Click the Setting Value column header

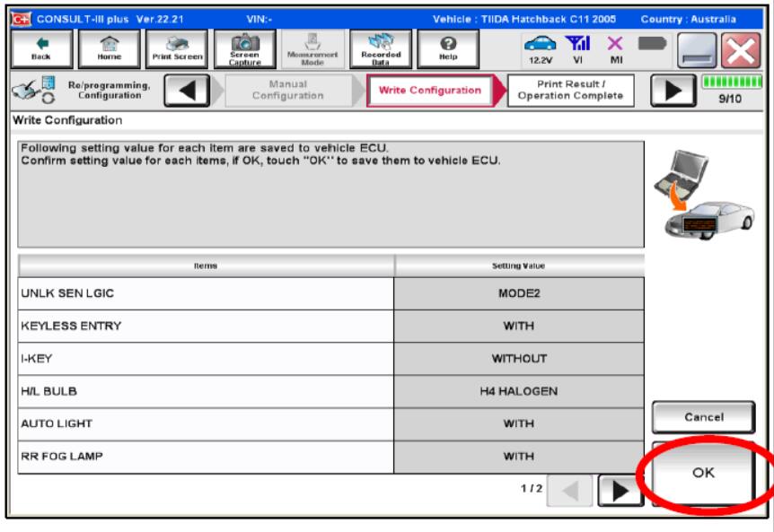coord(519,266)
